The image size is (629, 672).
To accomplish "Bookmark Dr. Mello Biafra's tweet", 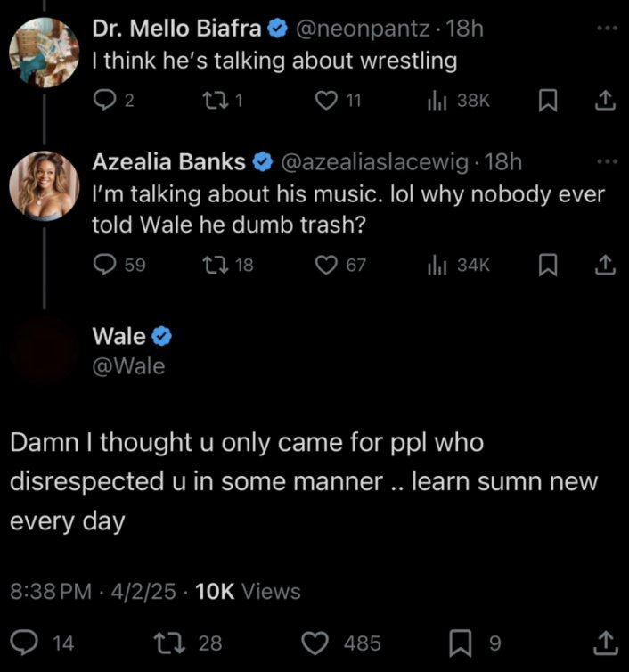I will [x=550, y=102].
